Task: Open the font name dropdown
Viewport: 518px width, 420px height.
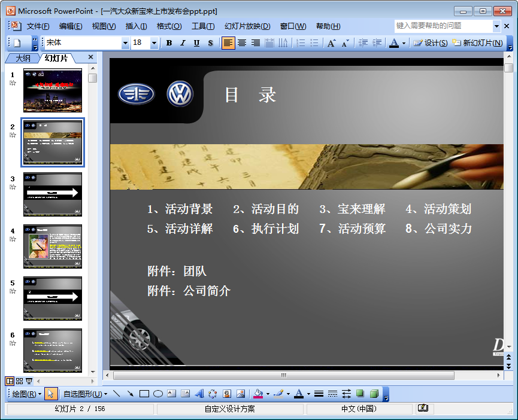Action: (x=125, y=43)
